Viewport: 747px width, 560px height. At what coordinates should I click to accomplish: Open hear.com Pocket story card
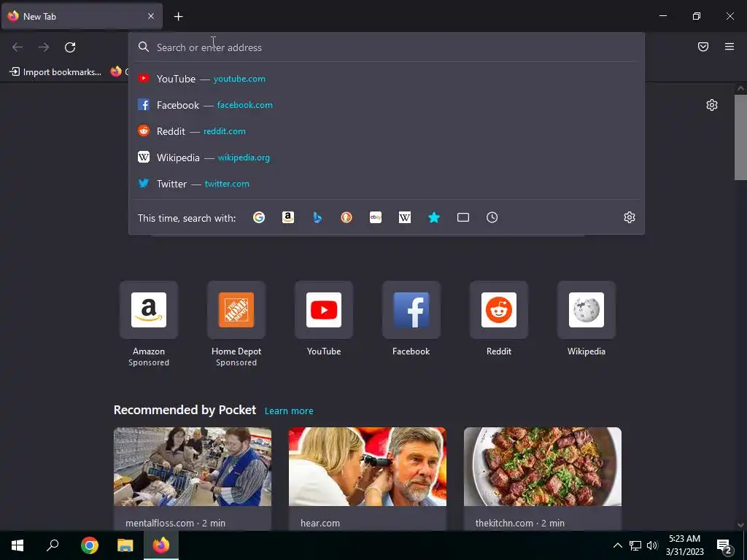pos(368,479)
